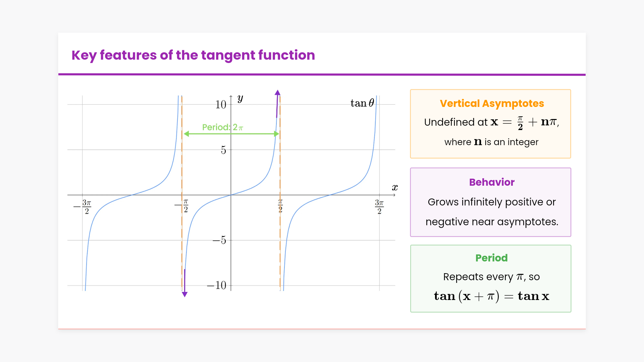Click the "Repeats every π, so" text
This screenshot has height=362, width=644.
(x=491, y=277)
